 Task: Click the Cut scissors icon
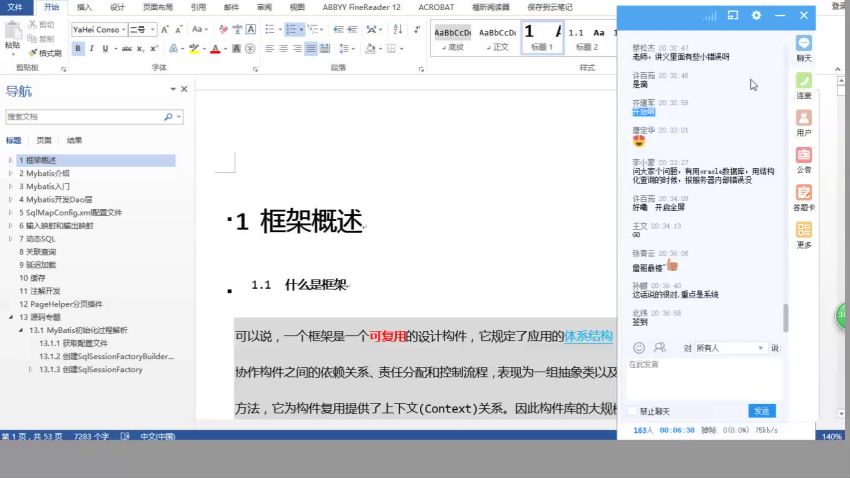33,24
